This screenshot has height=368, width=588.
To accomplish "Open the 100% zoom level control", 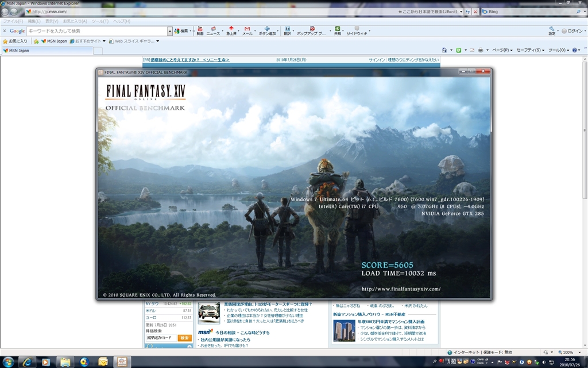I will pyautogui.click(x=570, y=352).
